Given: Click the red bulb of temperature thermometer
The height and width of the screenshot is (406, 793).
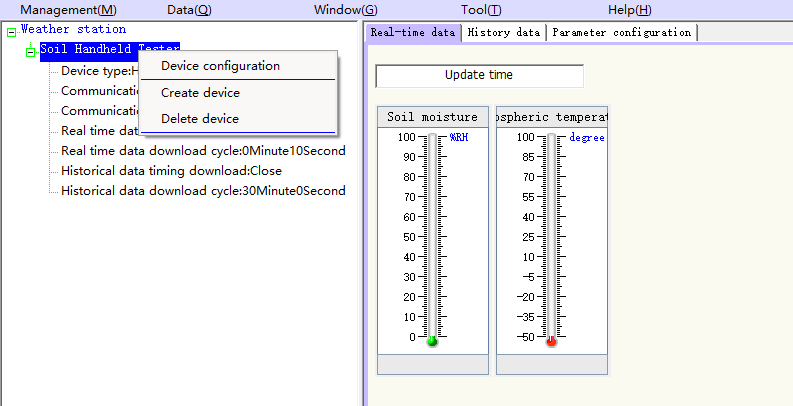Looking at the screenshot, I should pos(551,341).
